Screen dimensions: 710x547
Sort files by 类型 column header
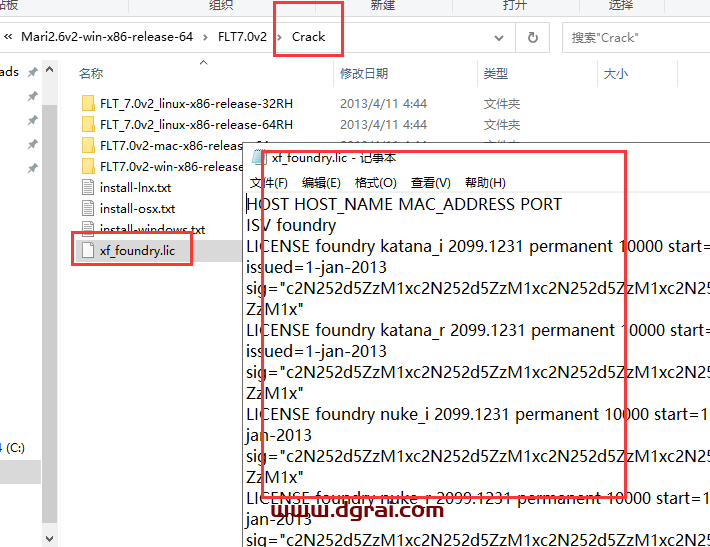click(x=496, y=73)
